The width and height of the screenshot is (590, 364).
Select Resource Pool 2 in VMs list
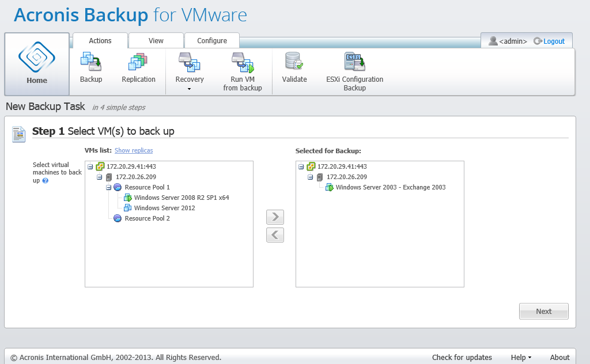[147, 218]
